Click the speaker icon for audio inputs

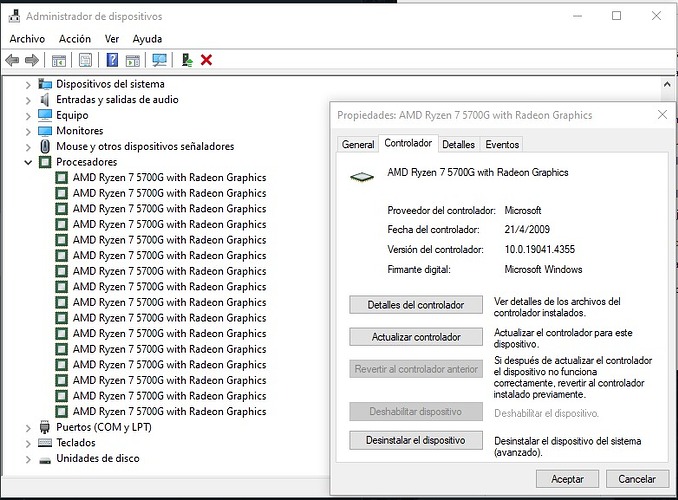45,99
